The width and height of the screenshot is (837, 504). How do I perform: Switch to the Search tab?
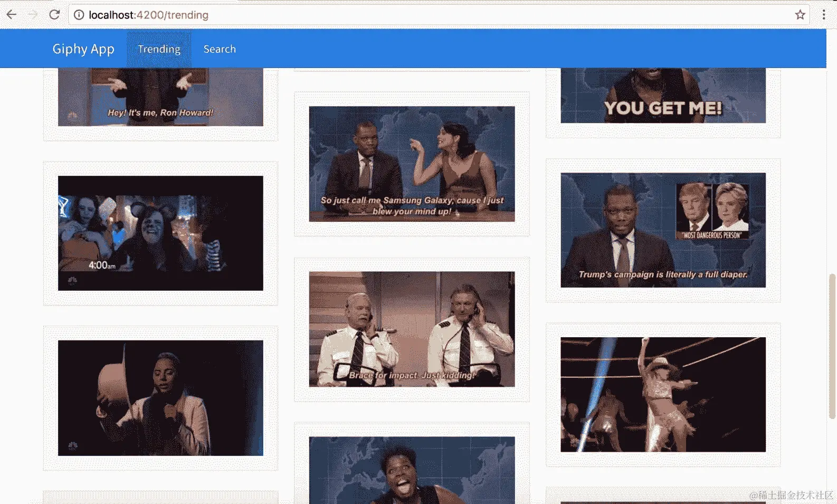pos(220,49)
